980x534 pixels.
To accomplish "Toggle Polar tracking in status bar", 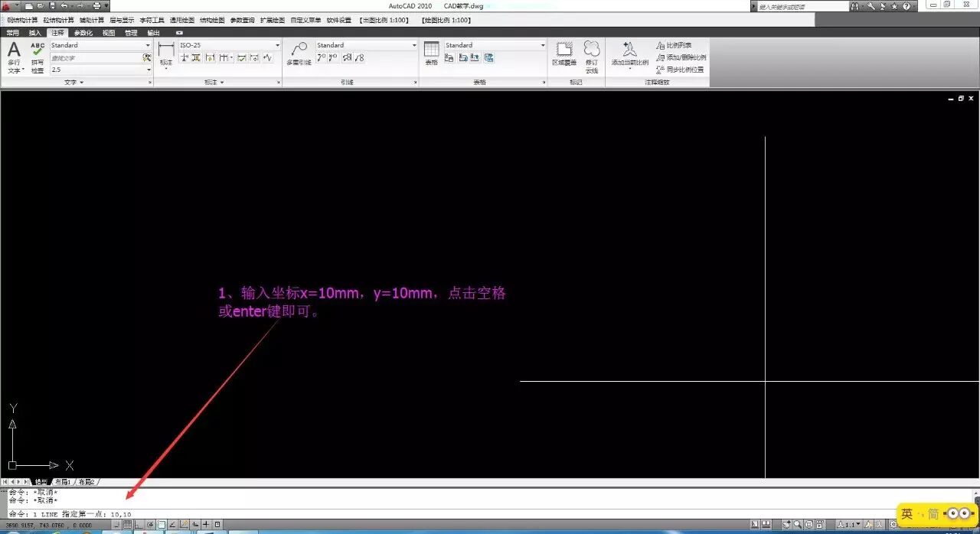I will pos(150,524).
